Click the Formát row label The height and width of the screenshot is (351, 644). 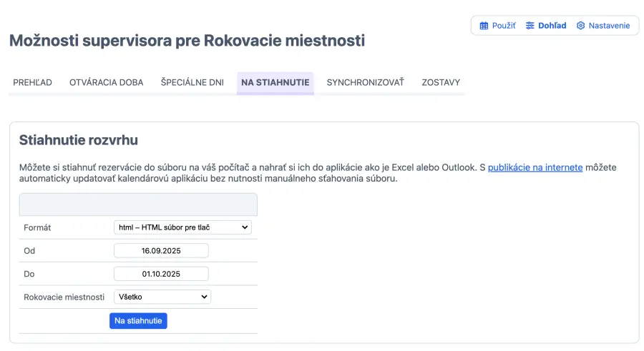click(37, 227)
